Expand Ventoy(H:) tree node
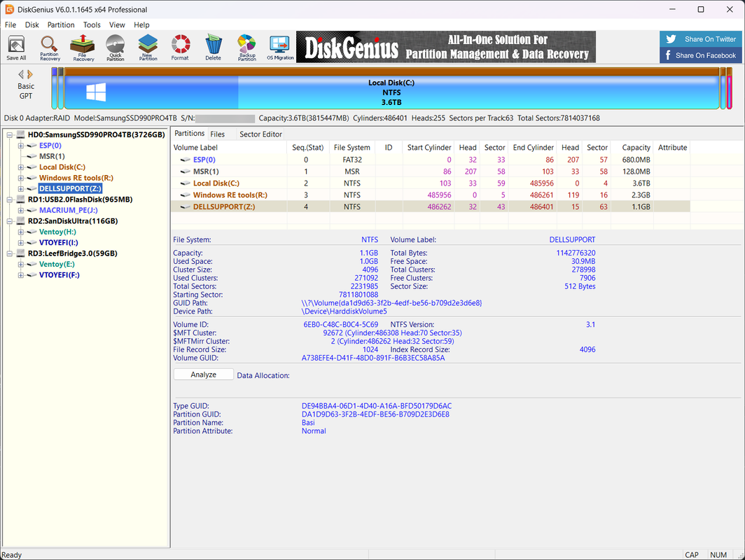The height and width of the screenshot is (560, 745). (21, 232)
